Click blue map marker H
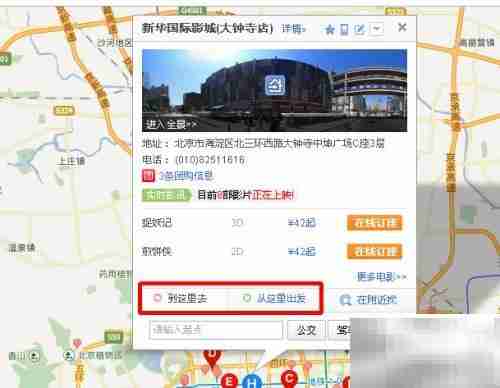The height and width of the screenshot is (388, 500). pyautogui.click(x=252, y=382)
